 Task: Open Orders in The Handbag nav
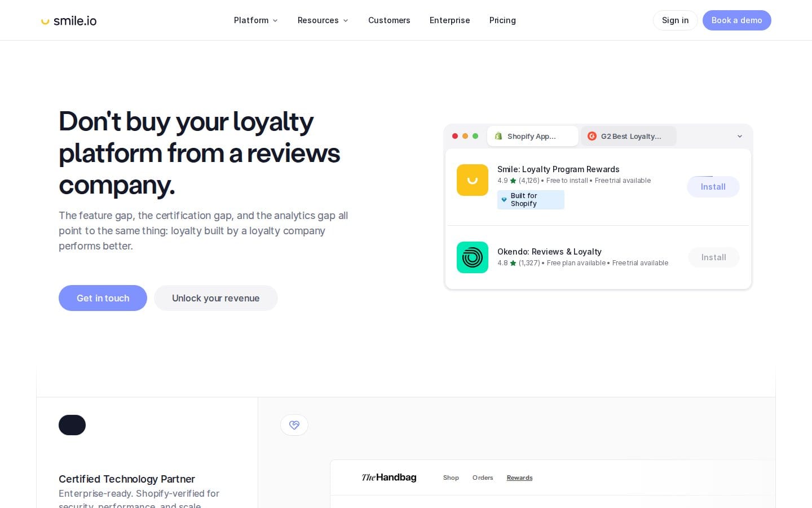[483, 478]
